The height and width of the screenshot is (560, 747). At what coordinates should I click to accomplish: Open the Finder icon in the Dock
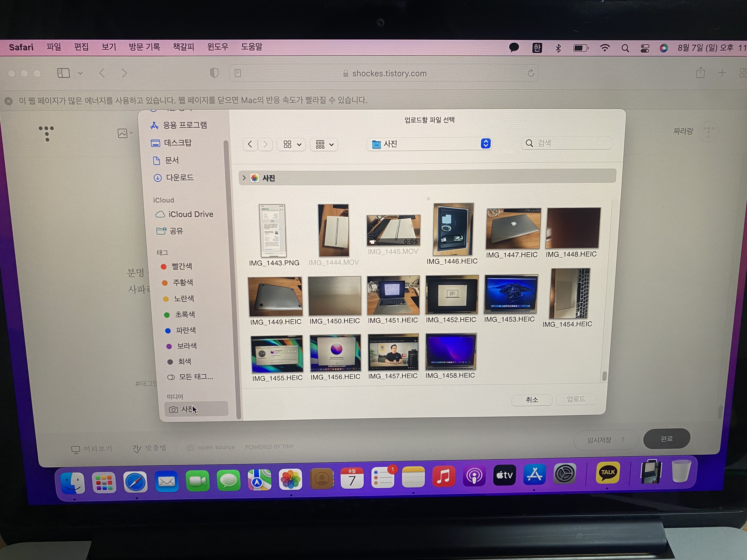pyautogui.click(x=73, y=483)
